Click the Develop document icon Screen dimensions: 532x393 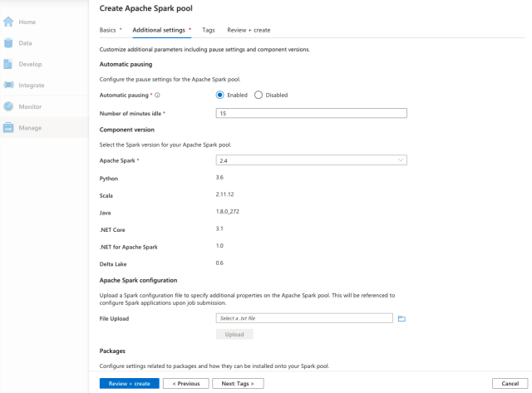tap(7, 64)
